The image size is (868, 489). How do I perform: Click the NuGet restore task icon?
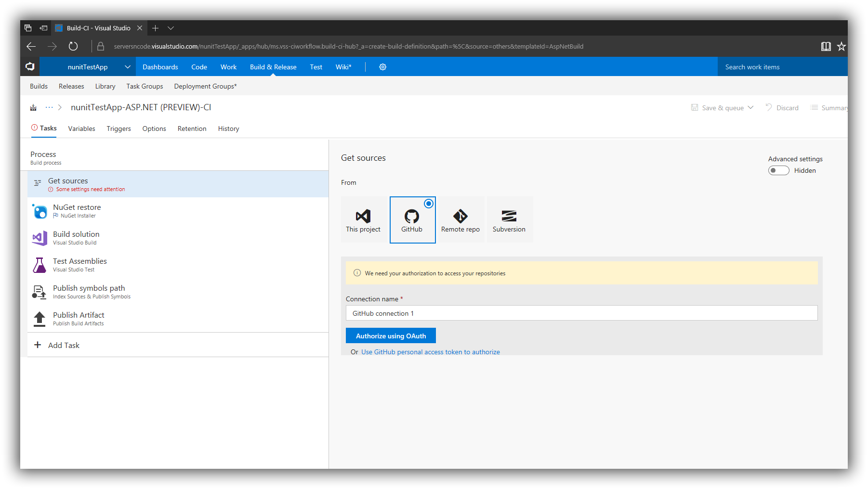click(39, 211)
